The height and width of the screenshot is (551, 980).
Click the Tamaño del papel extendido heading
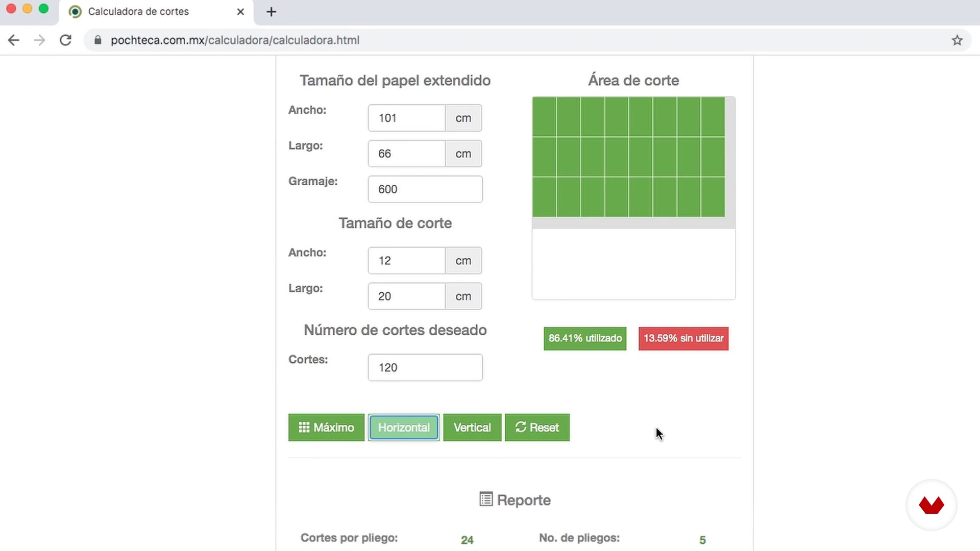pyautogui.click(x=395, y=81)
